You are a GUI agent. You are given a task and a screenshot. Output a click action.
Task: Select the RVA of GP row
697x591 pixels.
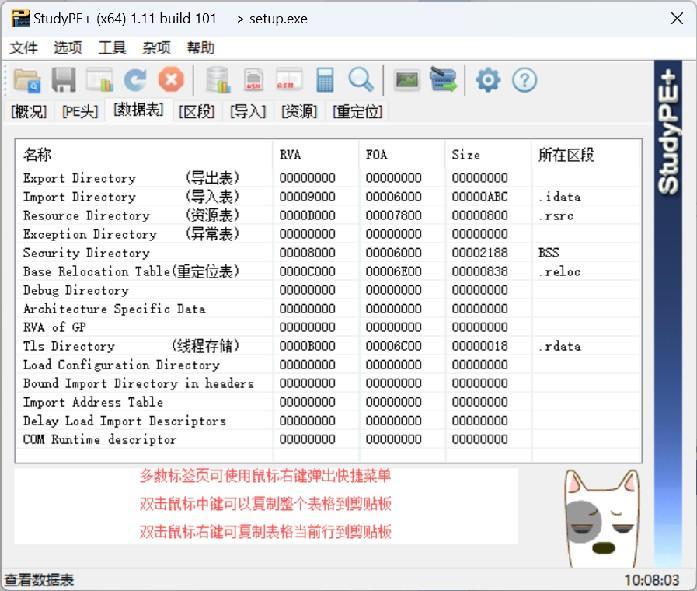[x=328, y=327]
